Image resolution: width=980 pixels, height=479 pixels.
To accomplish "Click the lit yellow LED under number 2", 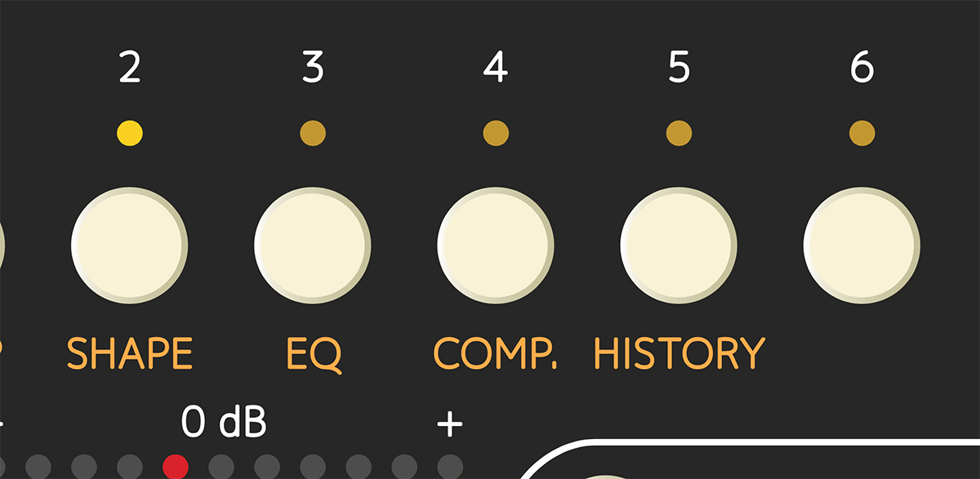I will [x=130, y=132].
